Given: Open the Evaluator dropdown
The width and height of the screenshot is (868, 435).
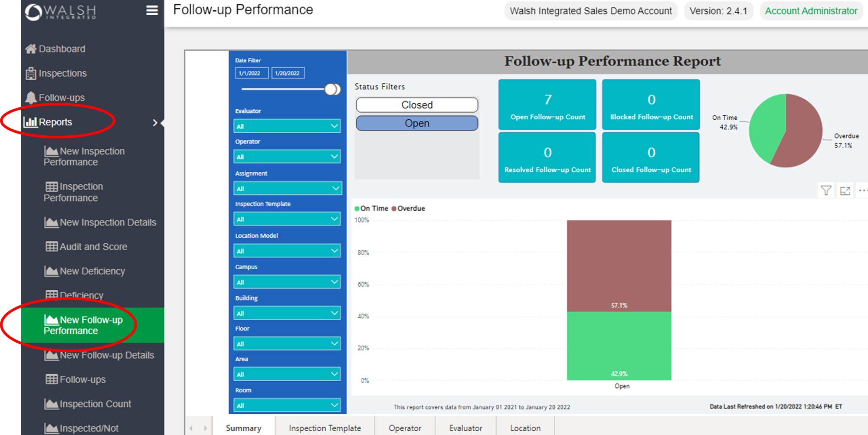Looking at the screenshot, I should point(287,126).
